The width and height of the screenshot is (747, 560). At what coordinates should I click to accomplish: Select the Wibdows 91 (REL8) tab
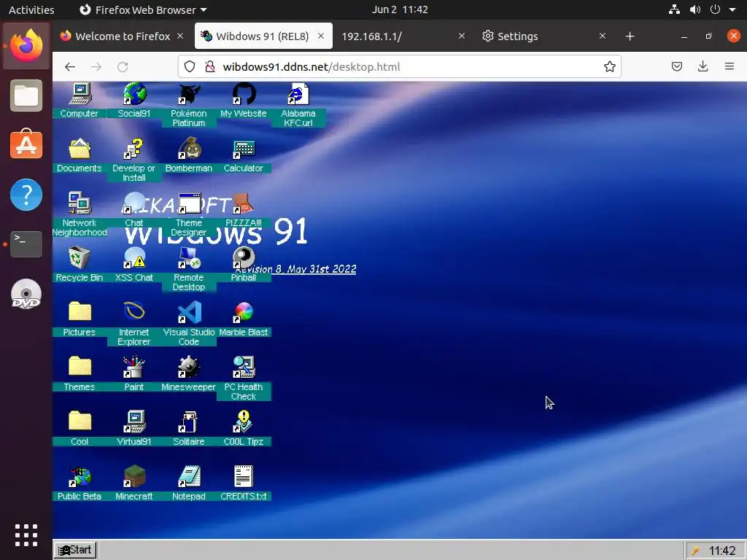pos(263,36)
